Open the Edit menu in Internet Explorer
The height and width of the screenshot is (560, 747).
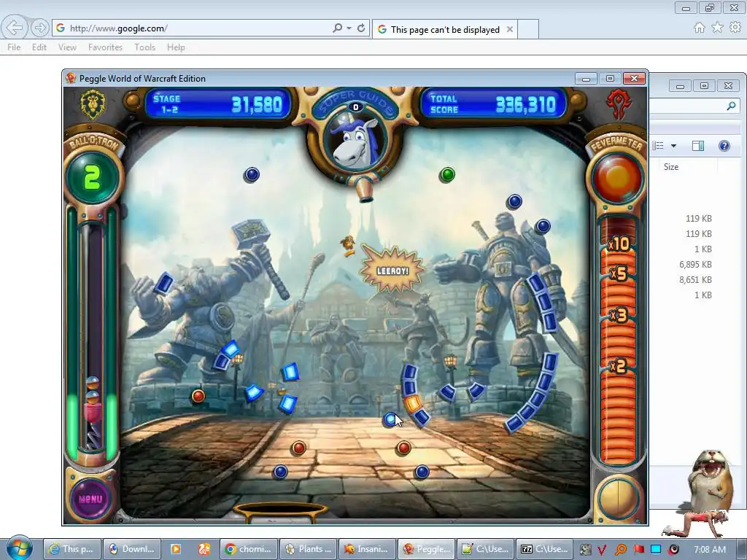(39, 47)
